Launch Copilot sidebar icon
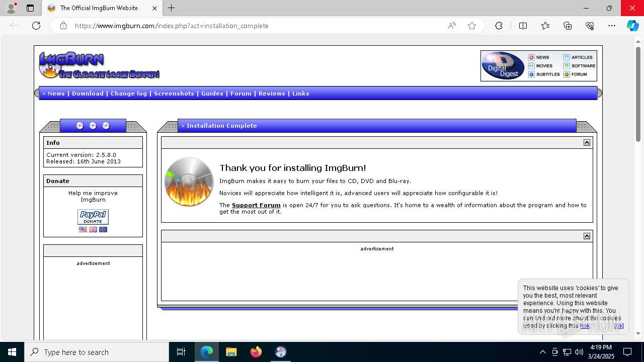 click(x=632, y=26)
